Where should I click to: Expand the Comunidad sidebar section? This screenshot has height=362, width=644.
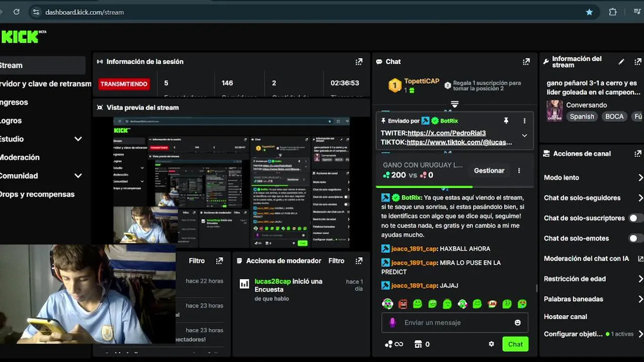[x=78, y=176]
